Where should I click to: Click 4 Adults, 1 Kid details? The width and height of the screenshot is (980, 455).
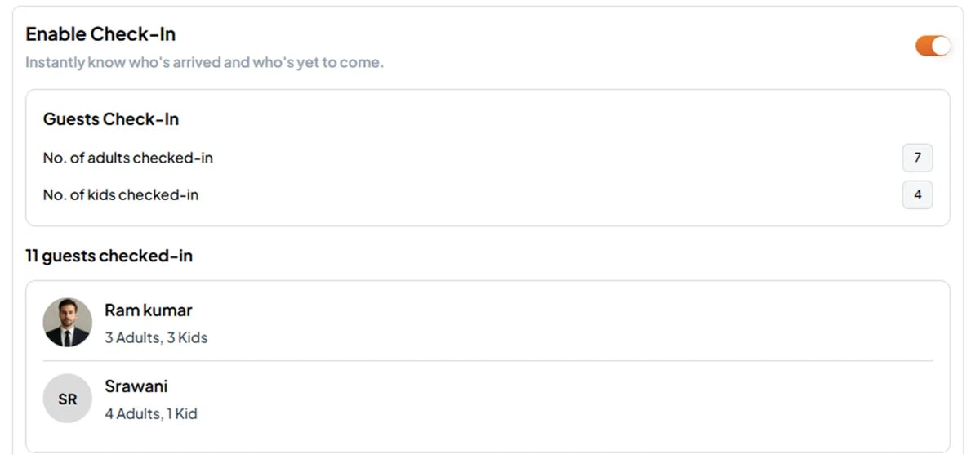151,414
